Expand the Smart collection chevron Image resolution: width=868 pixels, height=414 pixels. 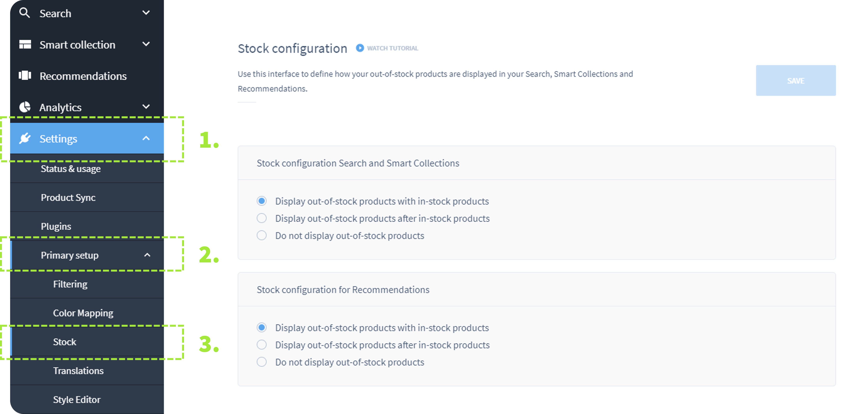(x=146, y=44)
